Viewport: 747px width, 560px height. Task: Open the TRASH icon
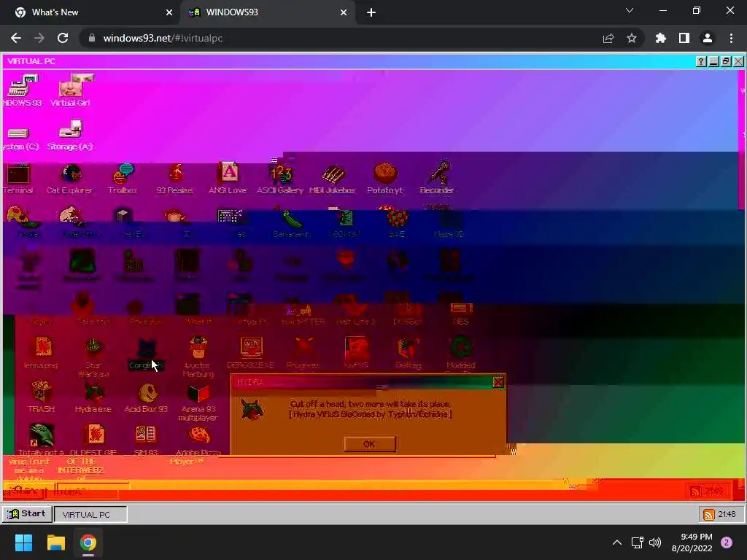click(x=41, y=397)
